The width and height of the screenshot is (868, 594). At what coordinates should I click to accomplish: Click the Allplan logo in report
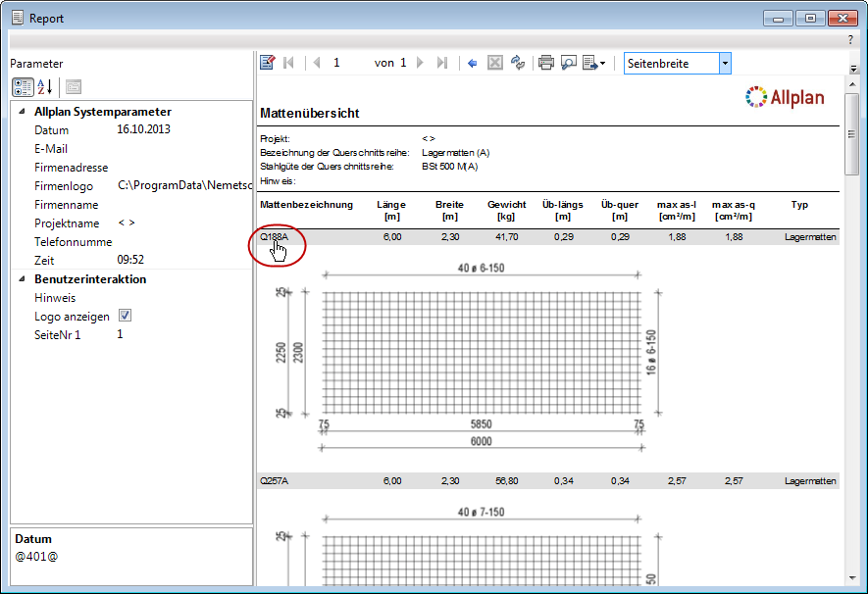pos(785,97)
